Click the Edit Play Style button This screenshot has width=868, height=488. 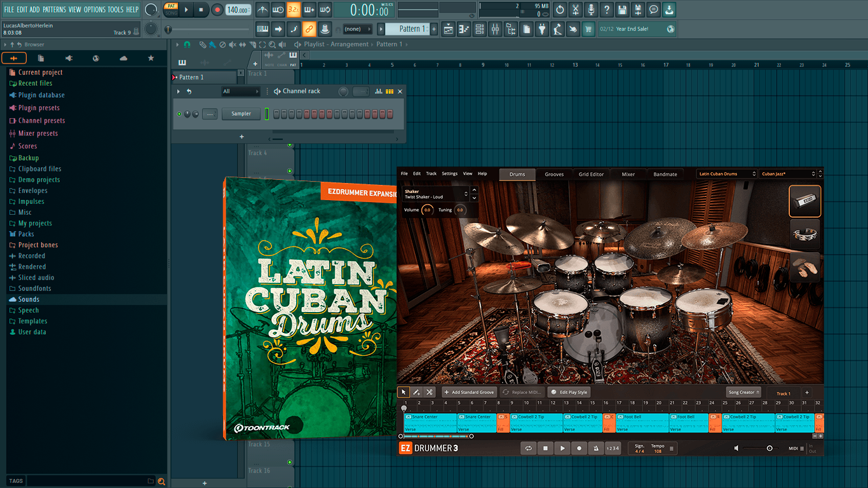point(569,392)
